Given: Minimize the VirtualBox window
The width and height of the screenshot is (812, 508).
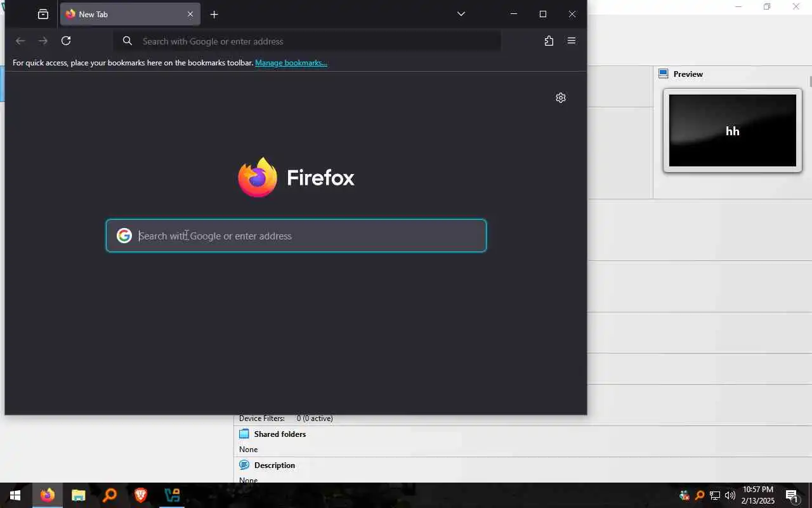Looking at the screenshot, I should (x=738, y=6).
